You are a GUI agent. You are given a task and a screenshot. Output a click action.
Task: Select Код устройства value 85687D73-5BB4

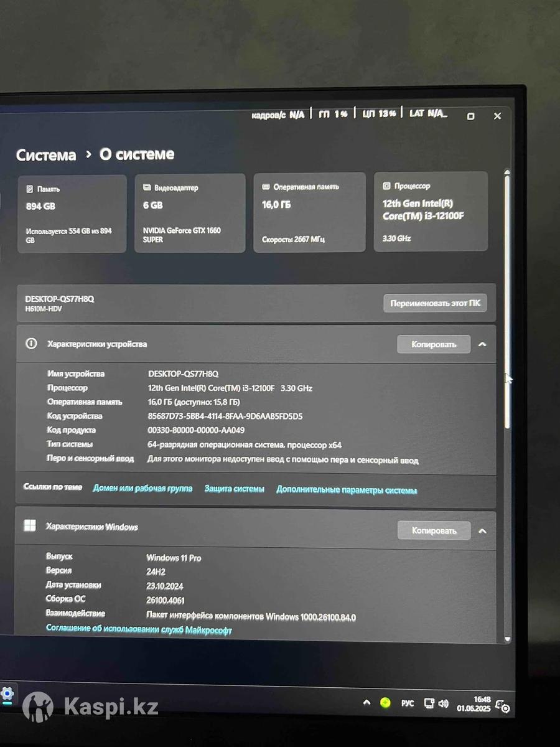click(x=225, y=416)
